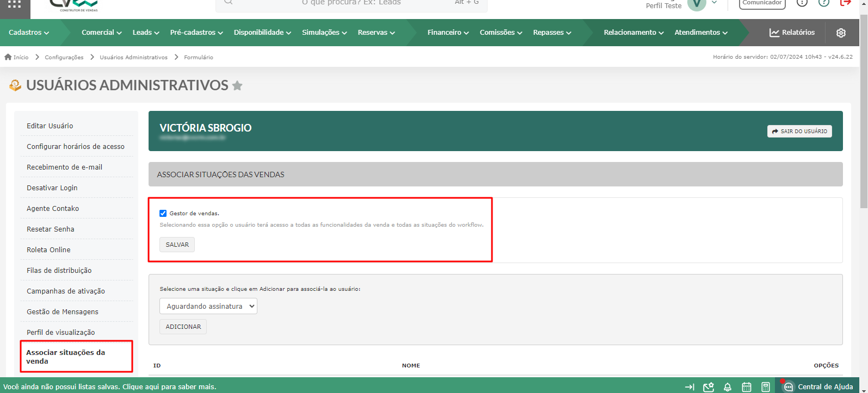Viewport: 868px width, 393px height.
Task: Expand the Disponibilidade menu
Action: [x=262, y=33]
